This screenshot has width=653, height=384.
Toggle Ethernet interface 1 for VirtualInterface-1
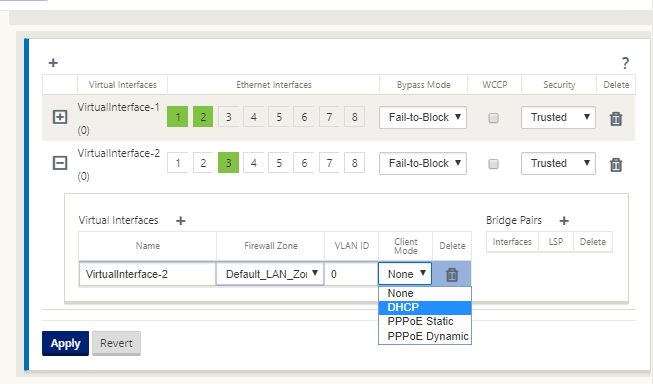(x=178, y=117)
